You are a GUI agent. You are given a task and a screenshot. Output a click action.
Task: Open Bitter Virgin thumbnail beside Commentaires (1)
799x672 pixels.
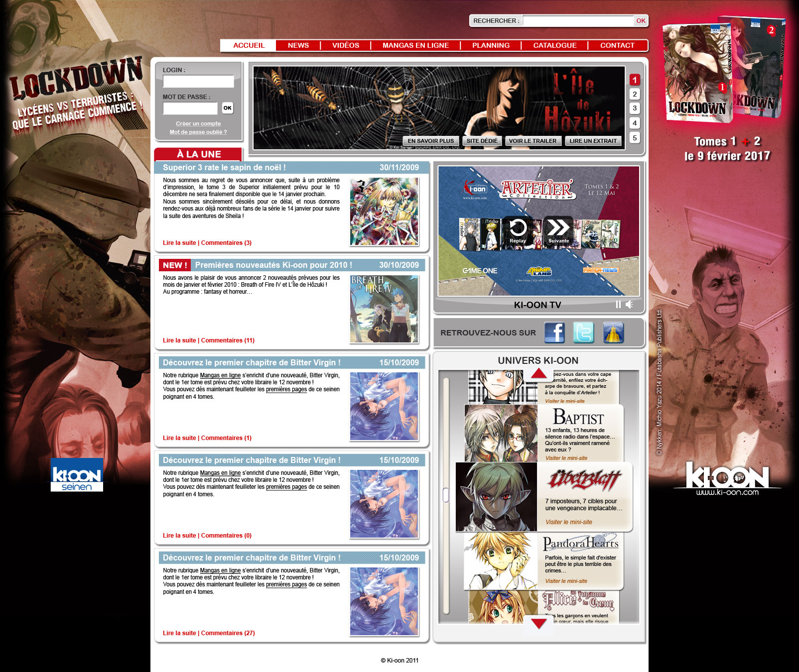[384, 407]
